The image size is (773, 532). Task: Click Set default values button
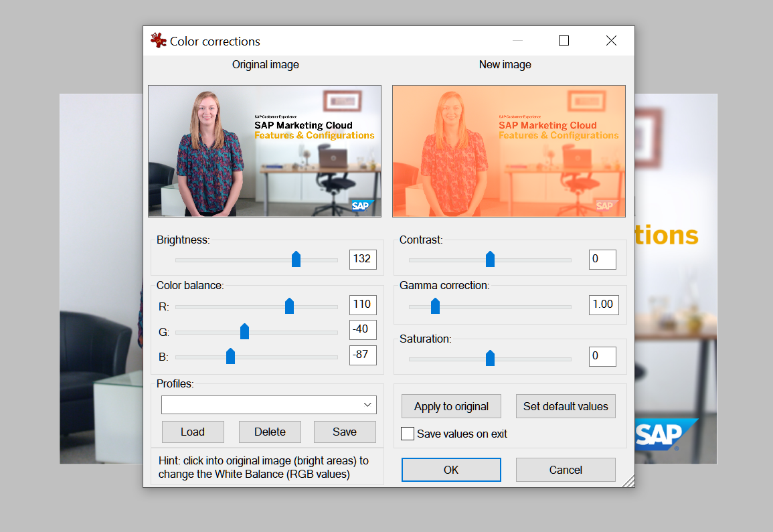click(x=566, y=406)
